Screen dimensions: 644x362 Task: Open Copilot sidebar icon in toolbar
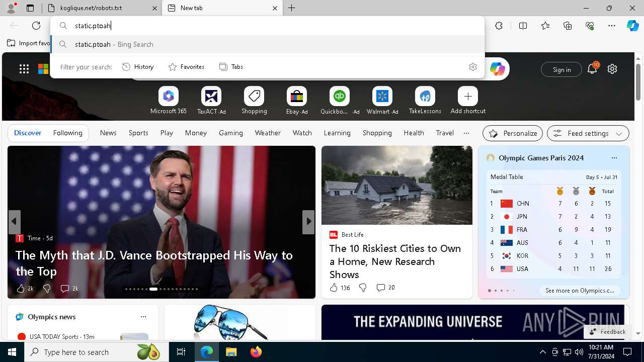(x=632, y=26)
